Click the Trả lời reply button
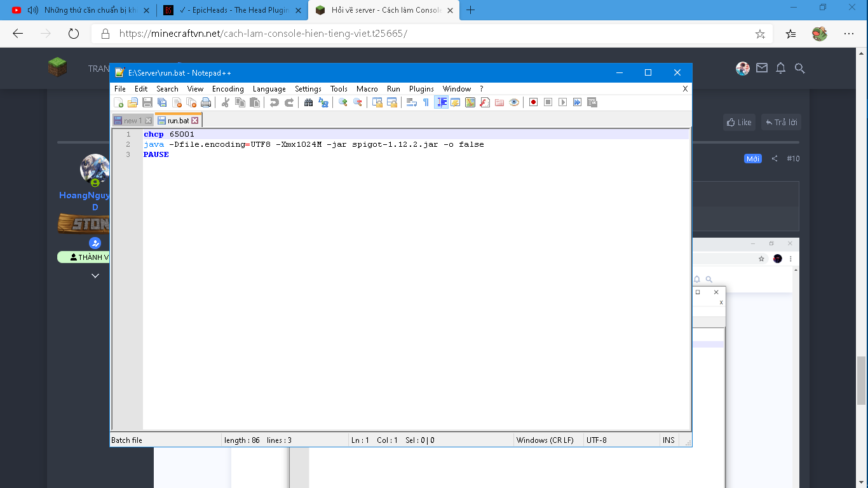The height and width of the screenshot is (488, 868). coord(781,122)
